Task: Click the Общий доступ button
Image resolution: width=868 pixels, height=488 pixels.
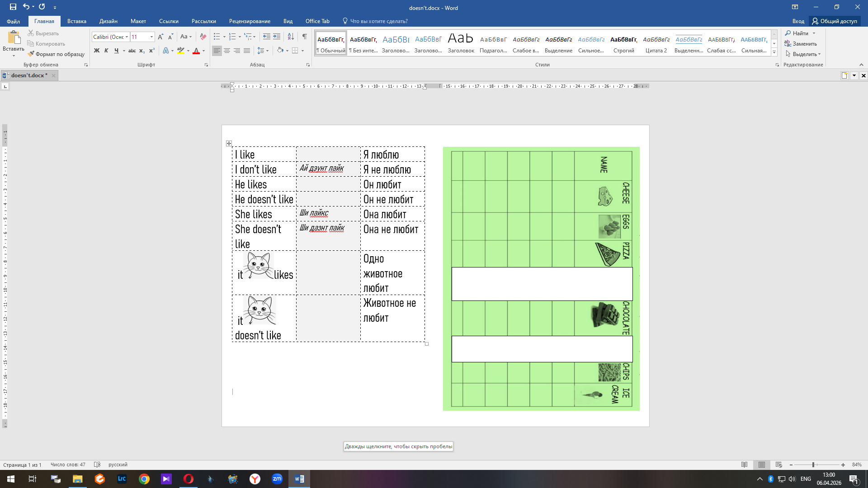Action: pos(835,21)
